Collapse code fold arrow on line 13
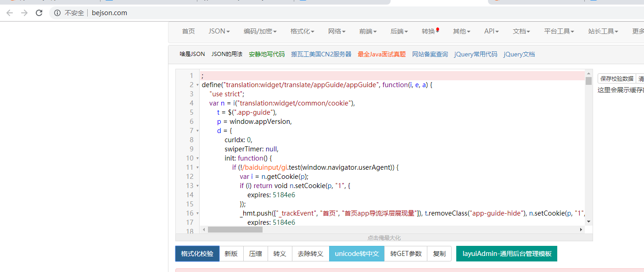This screenshot has height=272, width=644. pyautogui.click(x=197, y=186)
